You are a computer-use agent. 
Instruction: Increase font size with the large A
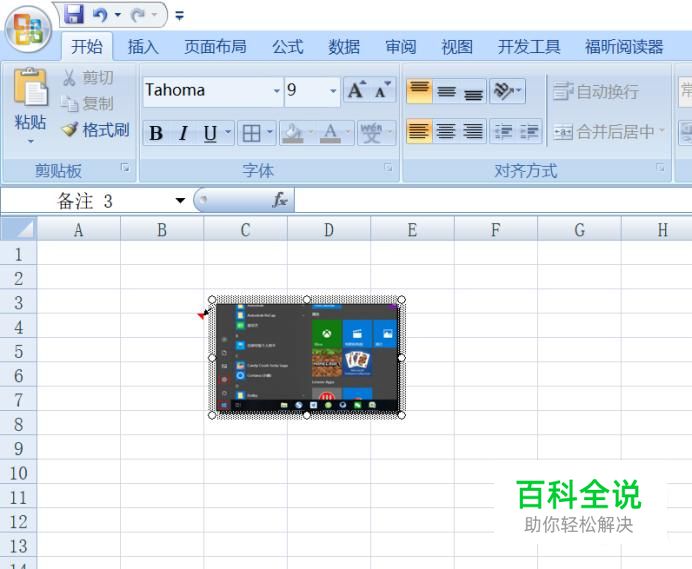(x=356, y=90)
